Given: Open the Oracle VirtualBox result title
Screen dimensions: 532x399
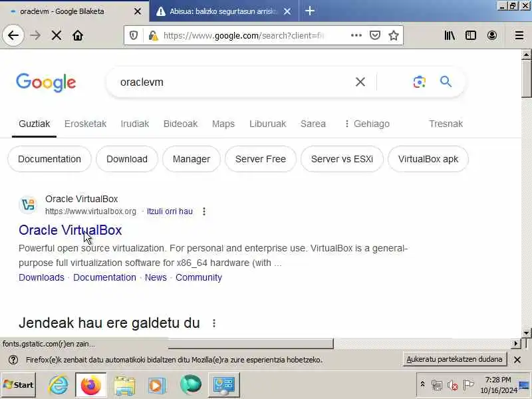Looking at the screenshot, I should (x=70, y=230).
